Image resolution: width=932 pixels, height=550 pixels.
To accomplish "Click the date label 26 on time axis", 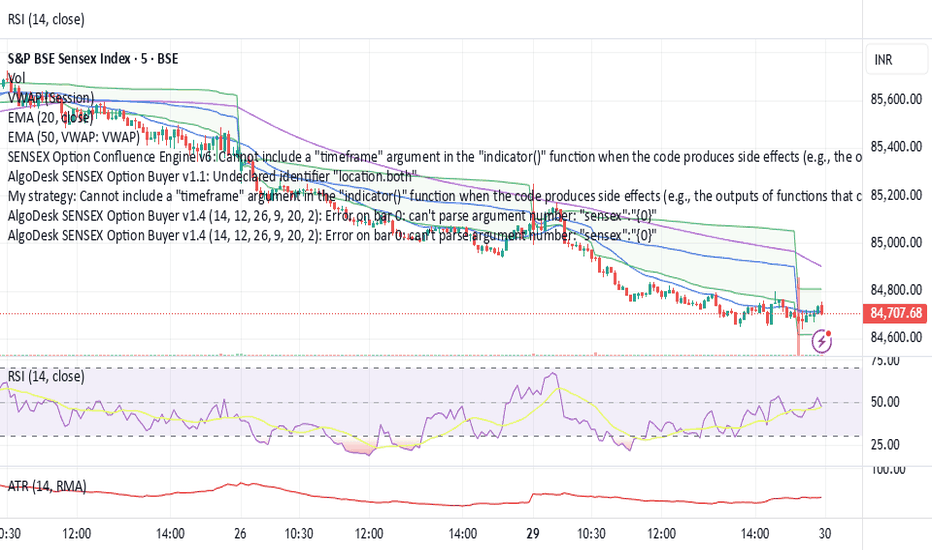I will point(240,533).
